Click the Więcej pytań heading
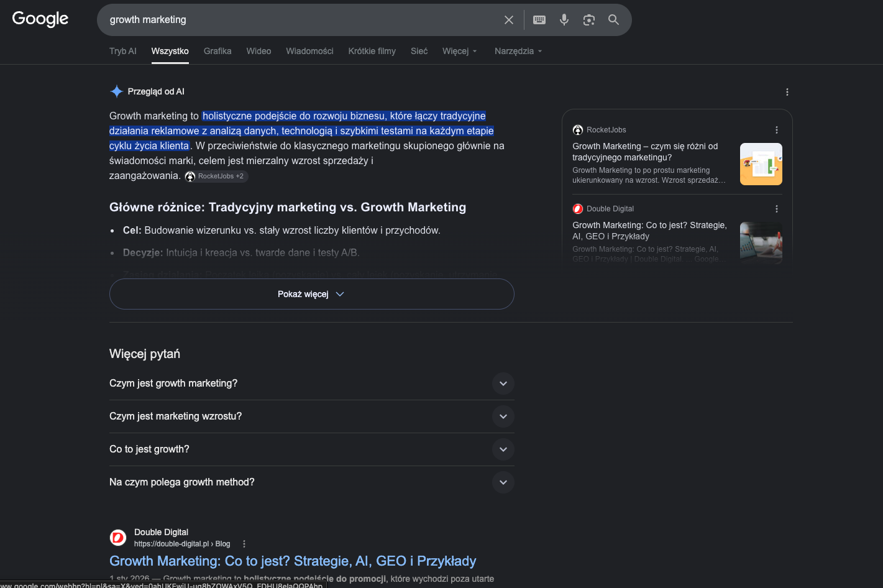This screenshot has width=883, height=588. 145,354
